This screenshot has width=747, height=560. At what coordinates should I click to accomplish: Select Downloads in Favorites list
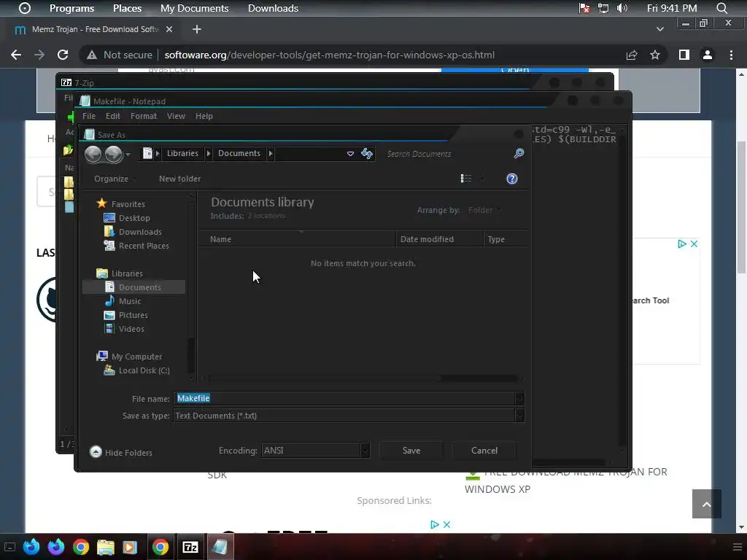(140, 232)
